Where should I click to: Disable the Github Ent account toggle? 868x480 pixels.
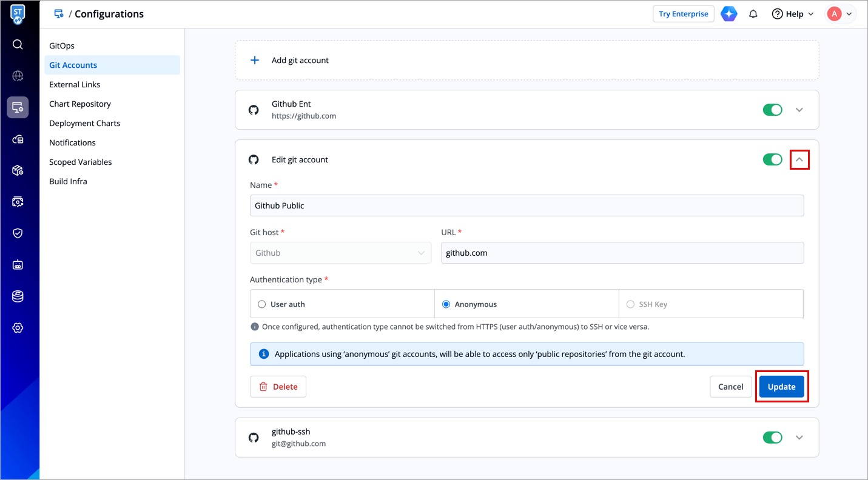[772, 110]
